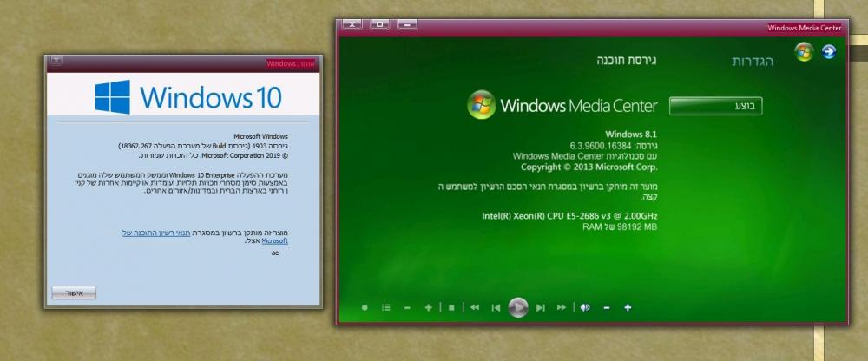868x361 pixels.
Task: Click channel up plus left of stop button
Action: [x=429, y=308]
